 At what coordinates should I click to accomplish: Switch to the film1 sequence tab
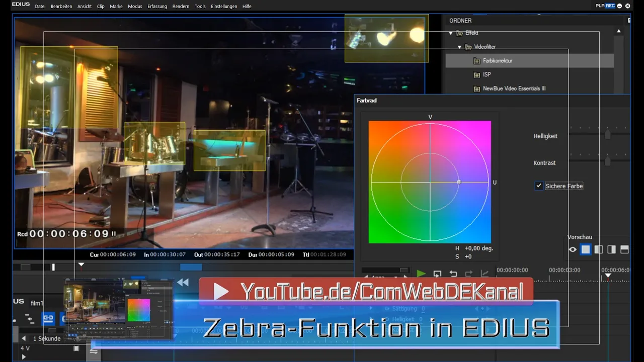click(37, 303)
